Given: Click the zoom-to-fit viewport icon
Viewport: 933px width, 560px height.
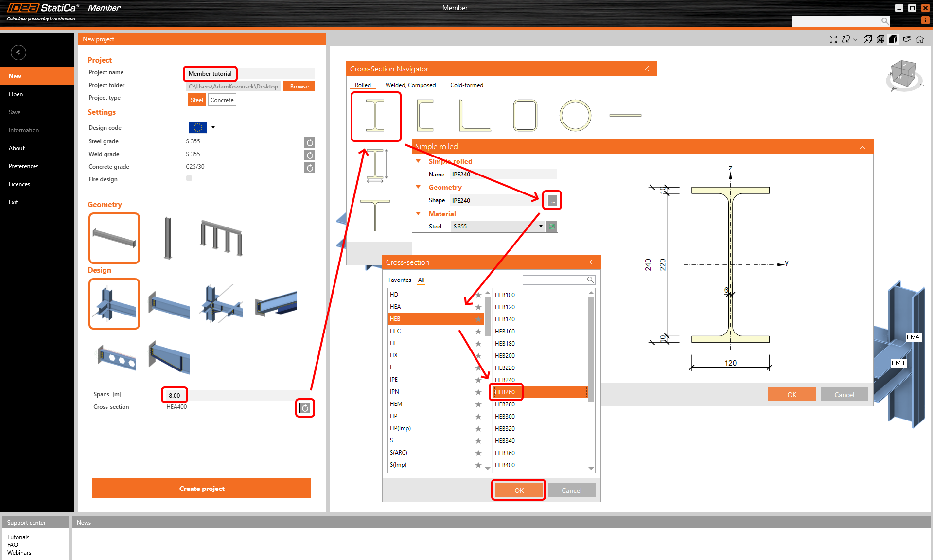Looking at the screenshot, I should point(833,39).
